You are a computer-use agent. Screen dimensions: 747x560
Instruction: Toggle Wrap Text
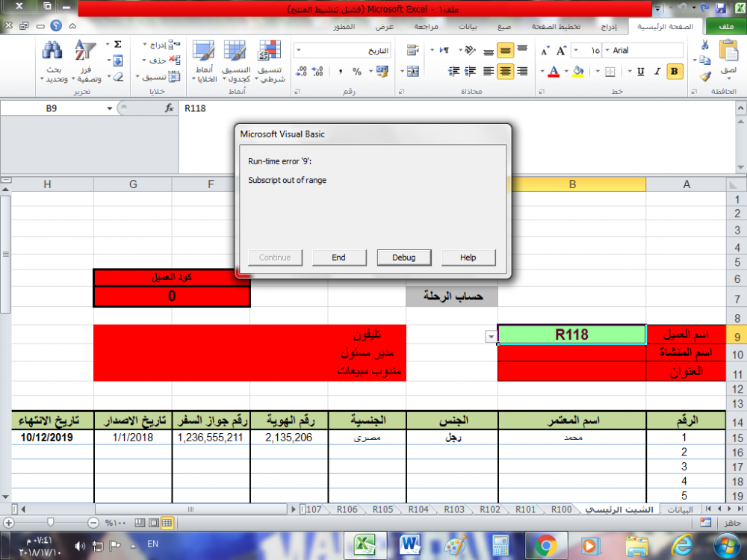coord(413,49)
